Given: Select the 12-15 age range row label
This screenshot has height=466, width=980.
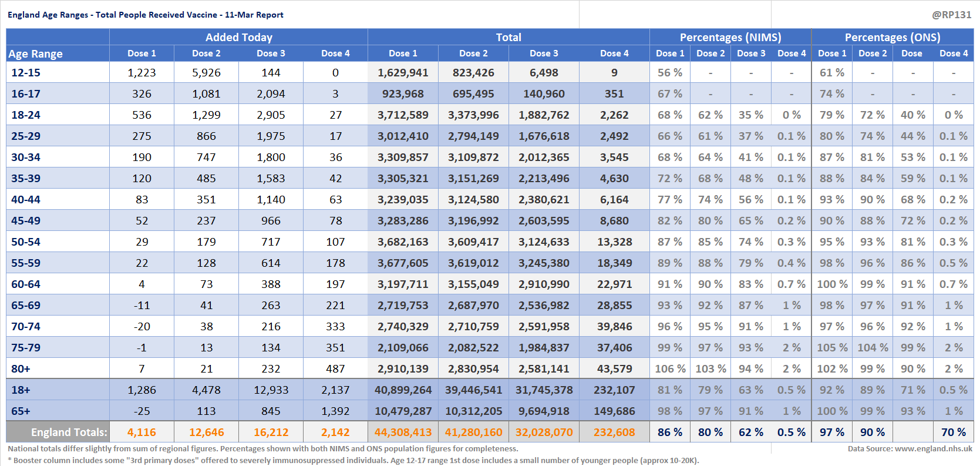Looking at the screenshot, I should [26, 73].
